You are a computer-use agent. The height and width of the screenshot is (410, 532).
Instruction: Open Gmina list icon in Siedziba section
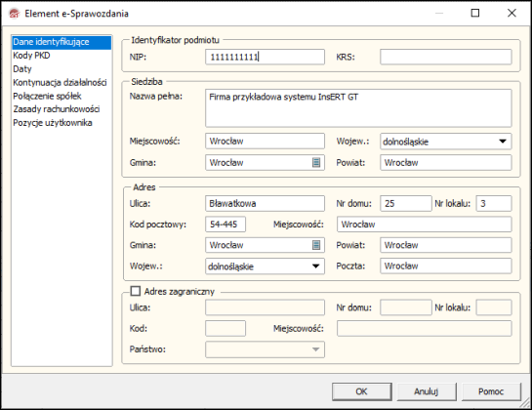click(316, 163)
